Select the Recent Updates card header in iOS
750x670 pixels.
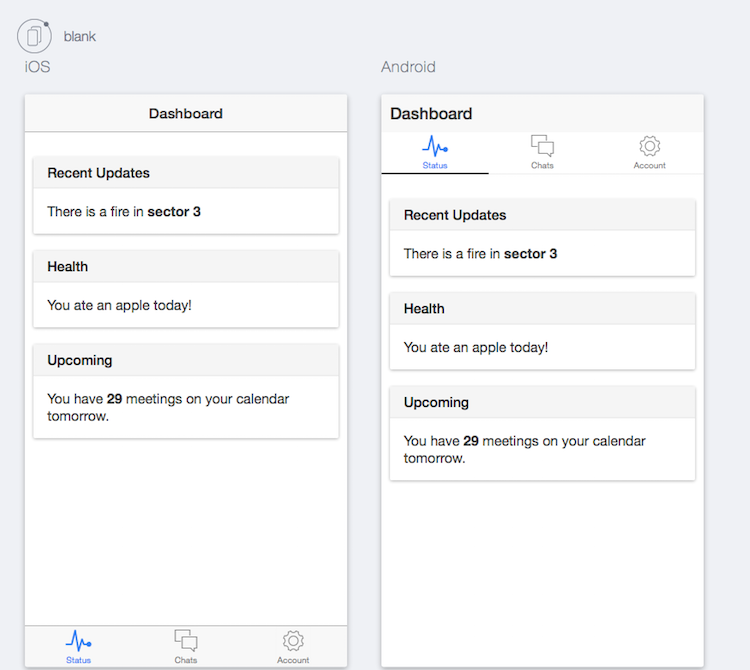[x=98, y=173]
